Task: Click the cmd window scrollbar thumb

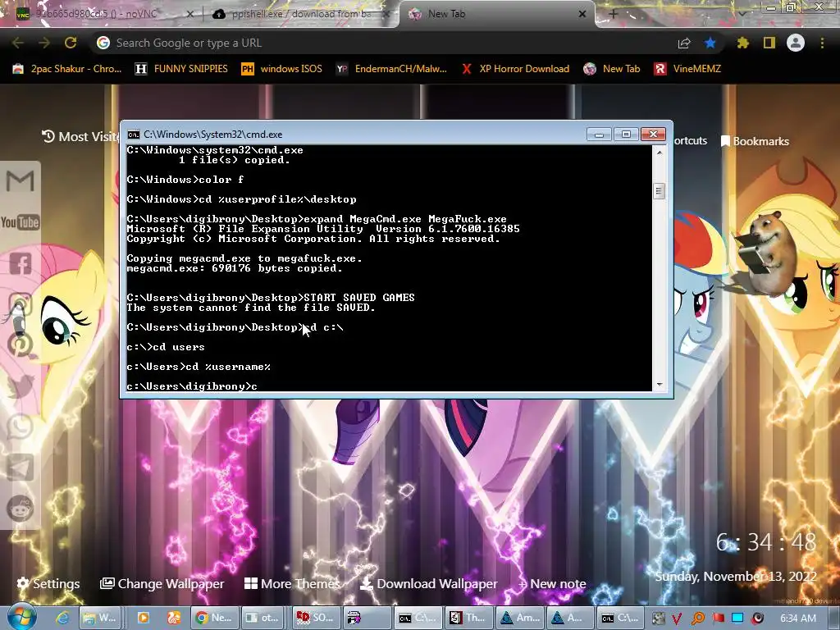Action: 660,190
